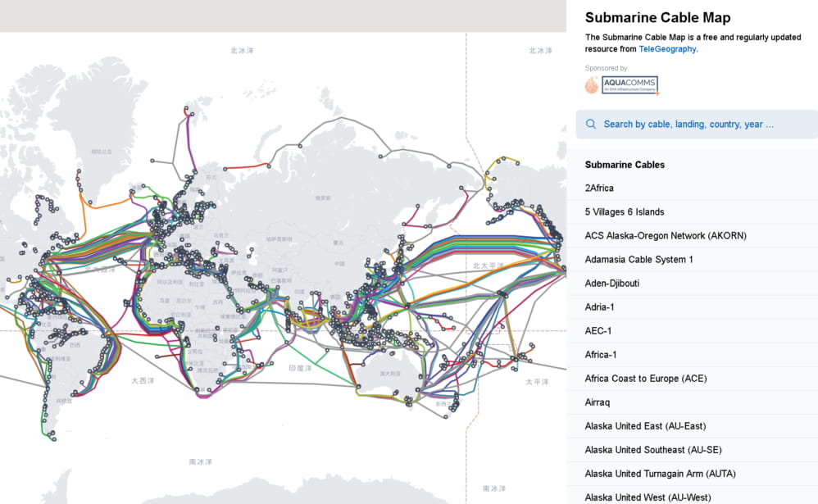The height and width of the screenshot is (504, 818).
Task: Open Africa Coast to Europe (ACE)
Action: click(693, 379)
